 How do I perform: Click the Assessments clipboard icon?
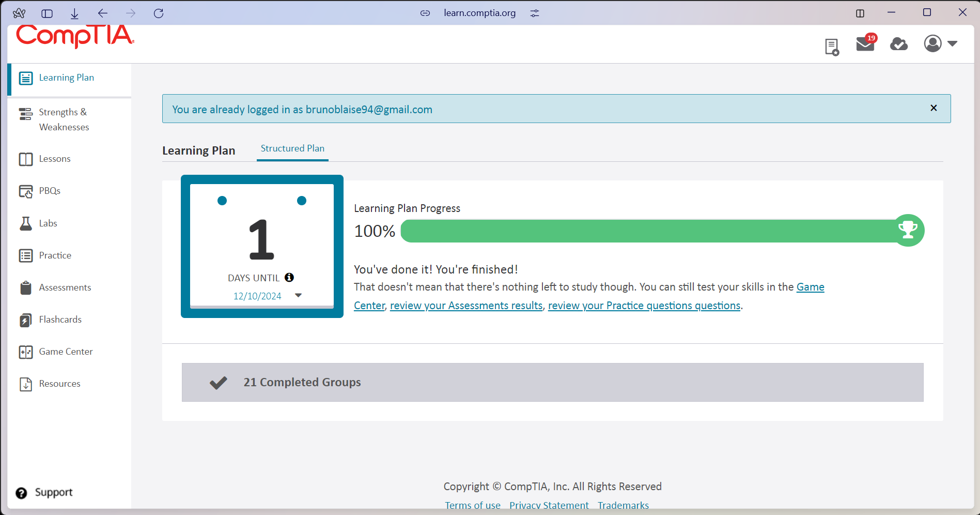26,287
